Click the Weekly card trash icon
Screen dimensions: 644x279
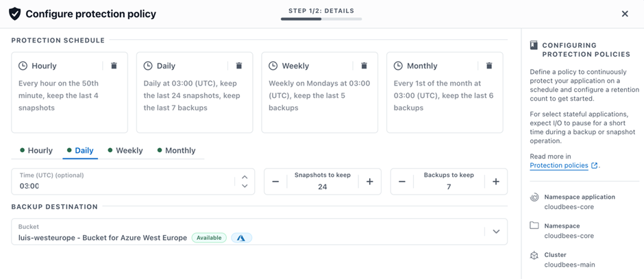click(x=364, y=66)
